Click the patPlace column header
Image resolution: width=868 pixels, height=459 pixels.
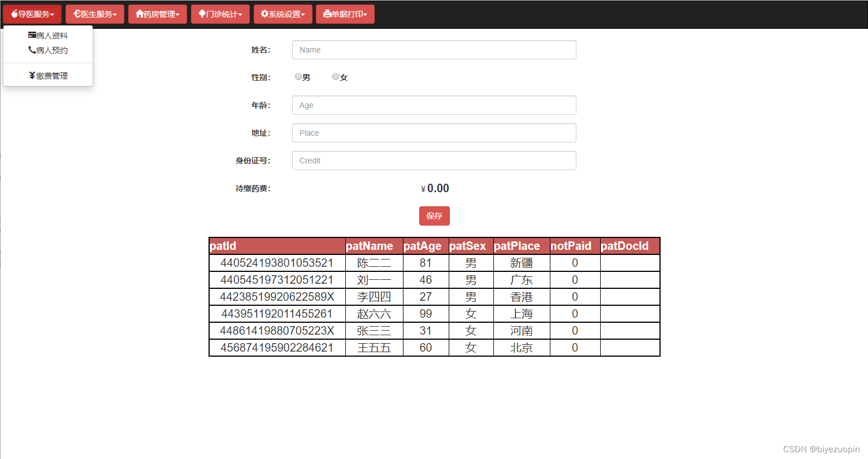(522, 246)
